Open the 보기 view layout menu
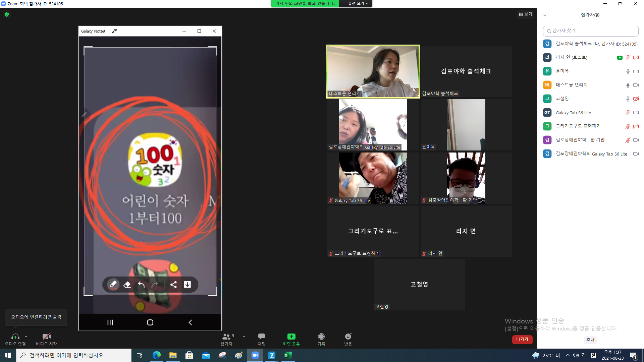644x362 pixels. (x=525, y=14)
